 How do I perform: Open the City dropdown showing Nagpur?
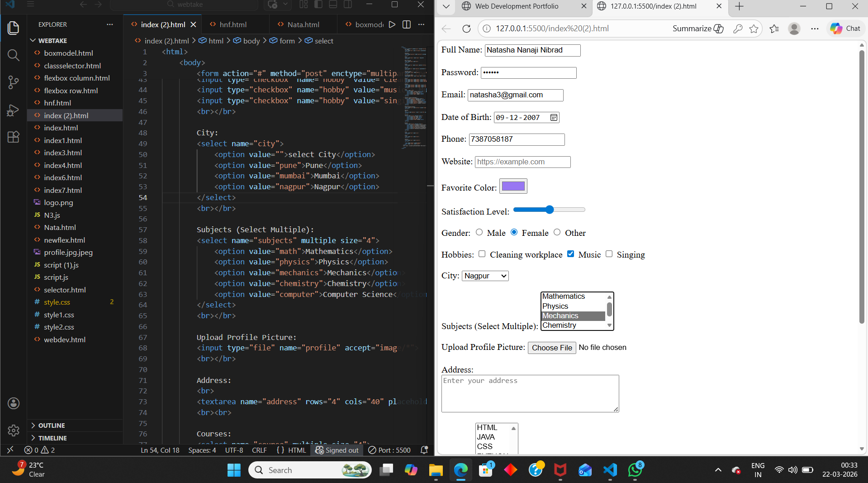point(485,276)
